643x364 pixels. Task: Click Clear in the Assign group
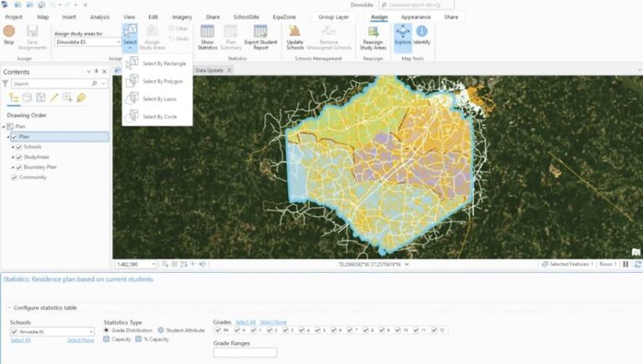pos(178,28)
